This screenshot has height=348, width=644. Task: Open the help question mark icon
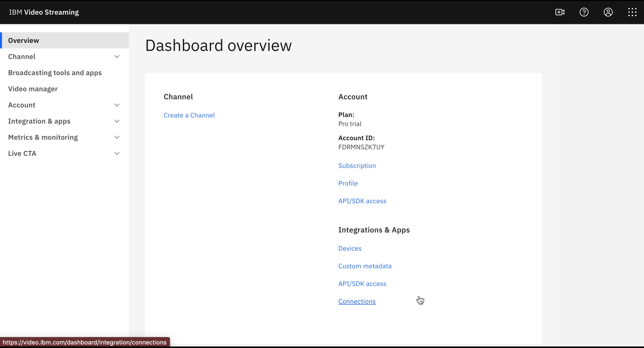pyautogui.click(x=584, y=12)
